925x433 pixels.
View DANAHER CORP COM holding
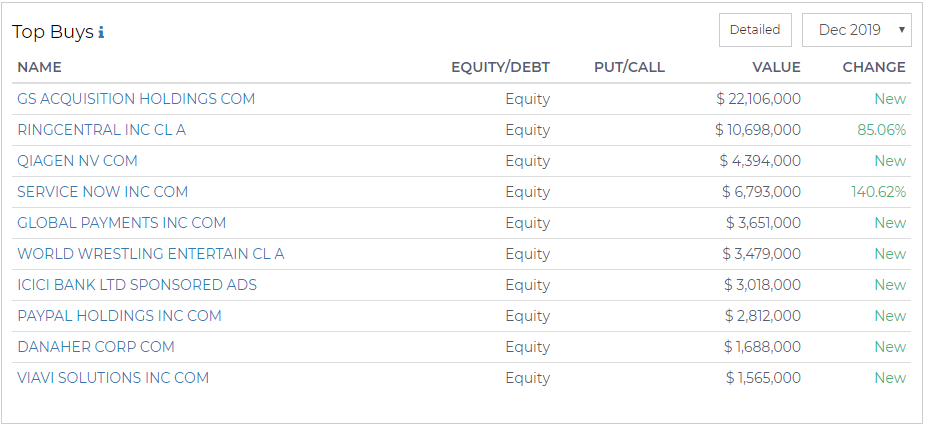(96, 347)
